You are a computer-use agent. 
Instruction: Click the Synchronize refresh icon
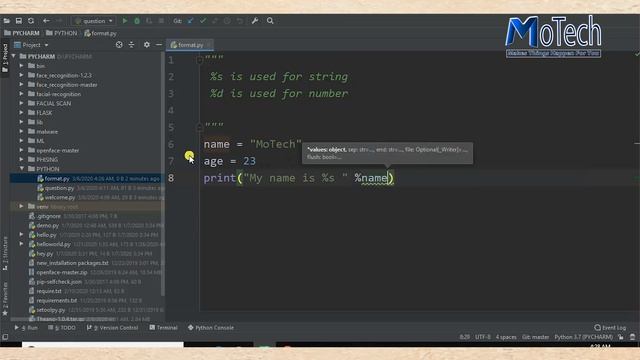(31, 21)
